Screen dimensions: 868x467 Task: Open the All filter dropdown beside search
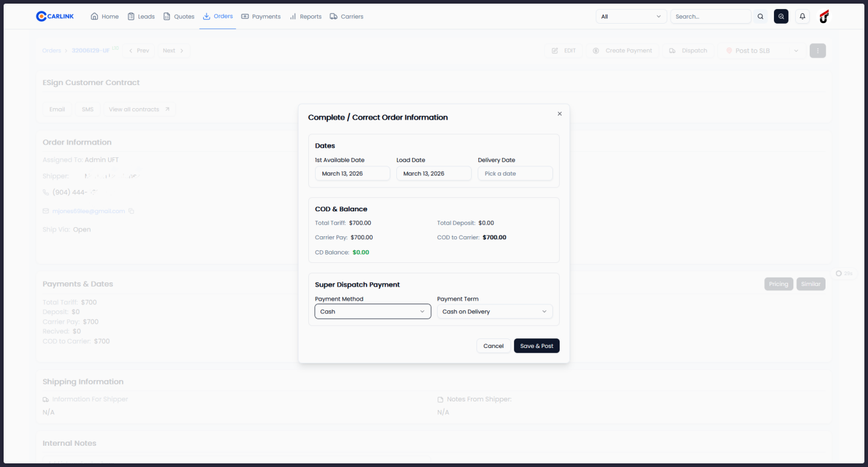(631, 16)
